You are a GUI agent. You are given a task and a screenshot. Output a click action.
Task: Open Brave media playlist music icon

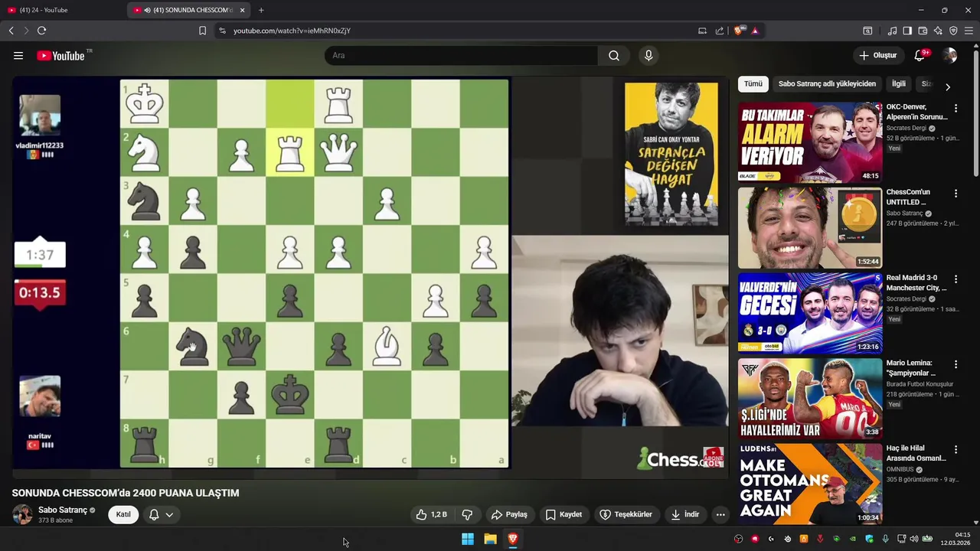892,31
